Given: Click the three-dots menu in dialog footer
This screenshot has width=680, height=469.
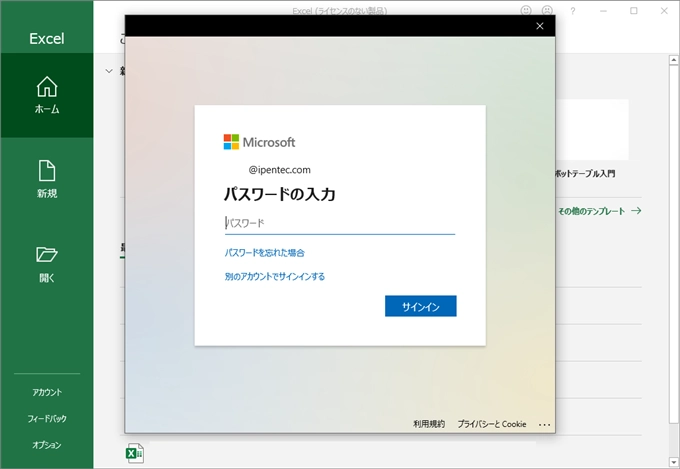Looking at the screenshot, I should 544,425.
